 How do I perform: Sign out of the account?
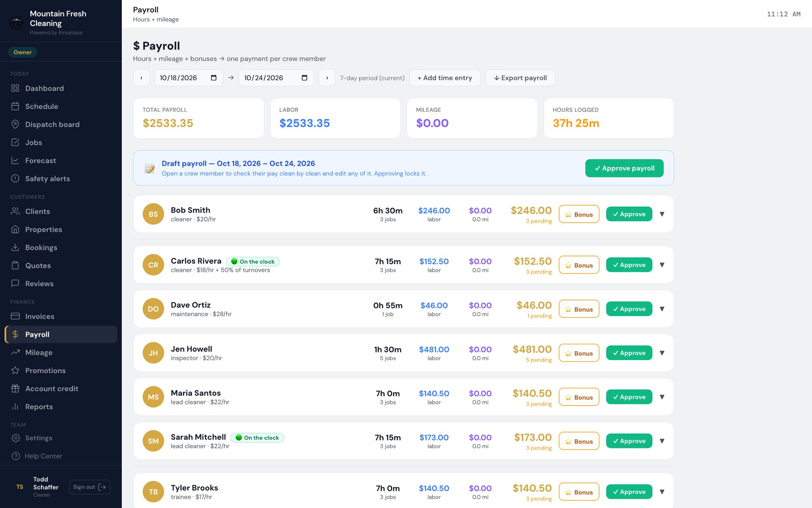pos(90,487)
